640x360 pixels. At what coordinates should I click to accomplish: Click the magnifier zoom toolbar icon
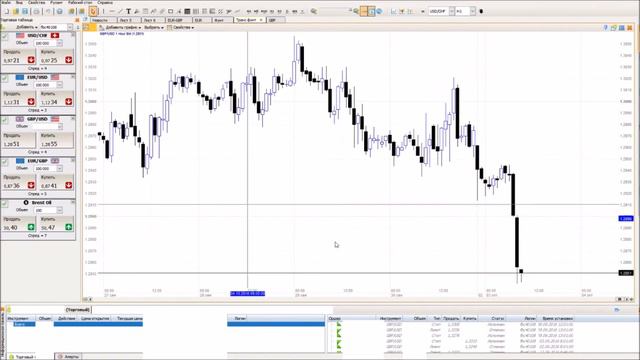(x=313, y=11)
